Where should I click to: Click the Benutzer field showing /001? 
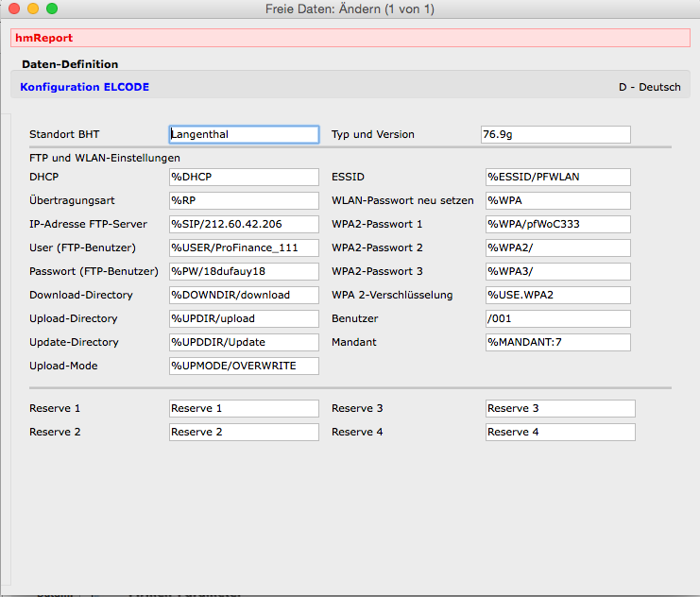(557, 318)
